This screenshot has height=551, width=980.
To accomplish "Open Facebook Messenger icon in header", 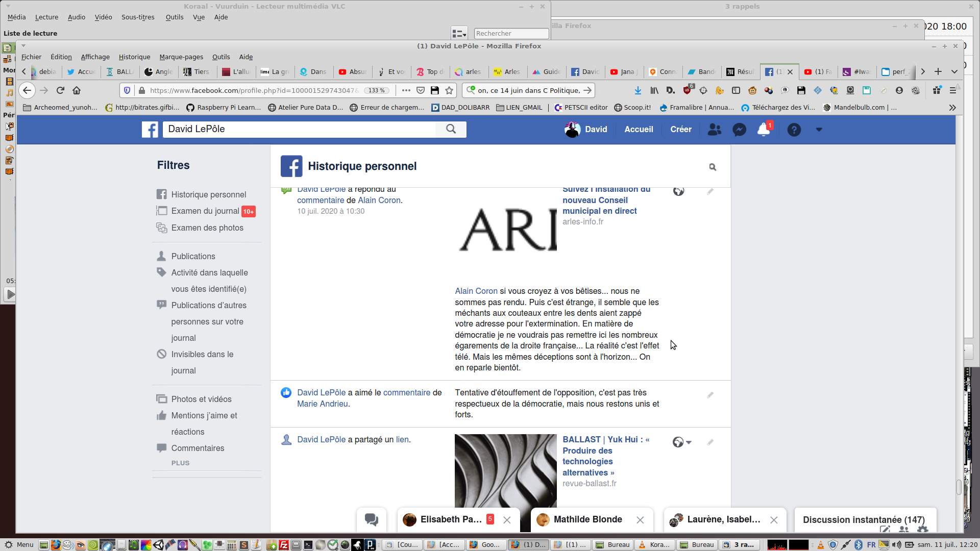I will [739, 130].
